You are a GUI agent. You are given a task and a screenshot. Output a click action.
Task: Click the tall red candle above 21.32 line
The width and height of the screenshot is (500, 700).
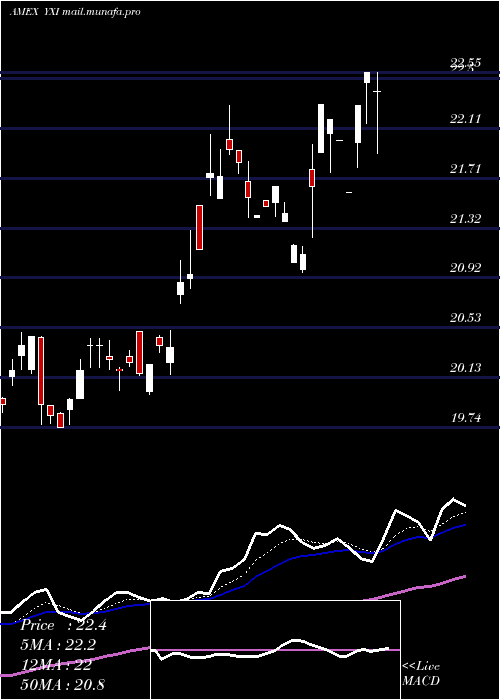pos(200,227)
